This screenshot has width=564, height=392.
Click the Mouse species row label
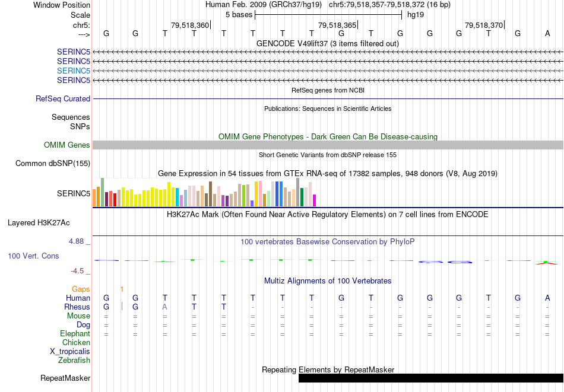click(x=78, y=316)
